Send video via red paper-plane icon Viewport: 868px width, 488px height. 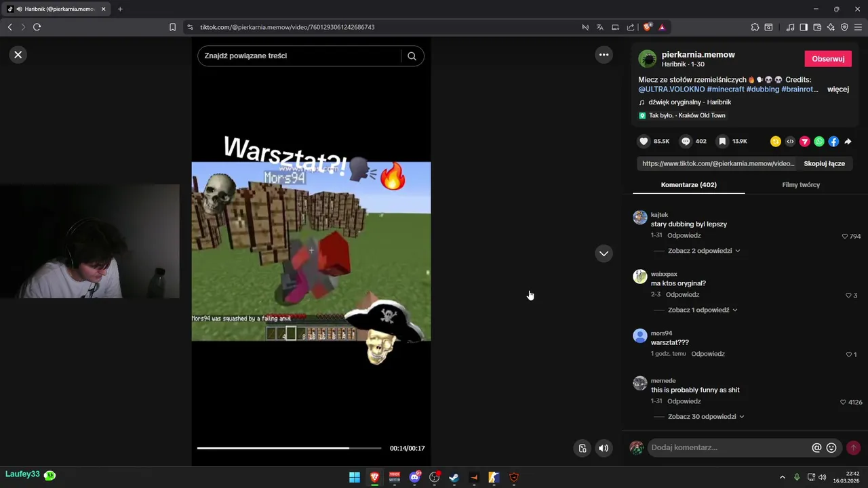coord(805,142)
